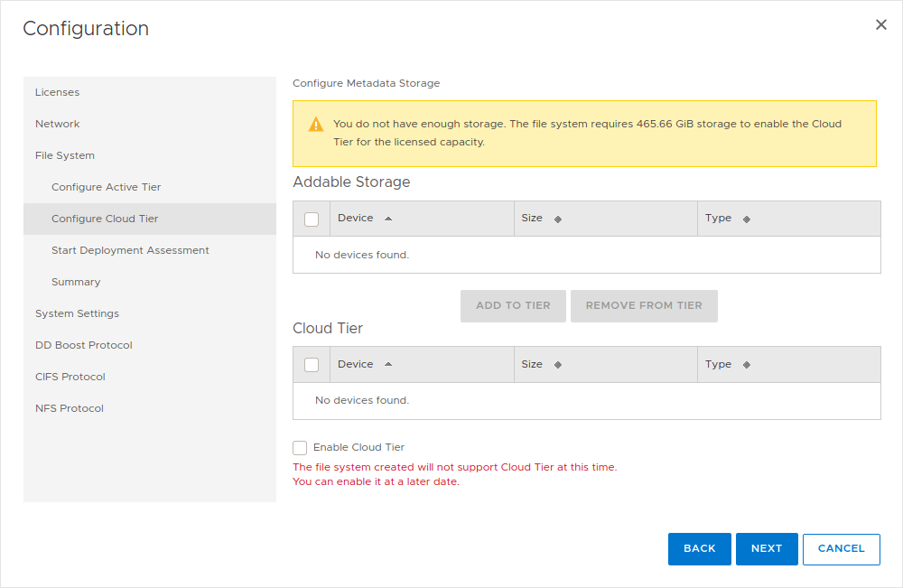Navigate to the Summary step
903x588 pixels.
point(76,282)
